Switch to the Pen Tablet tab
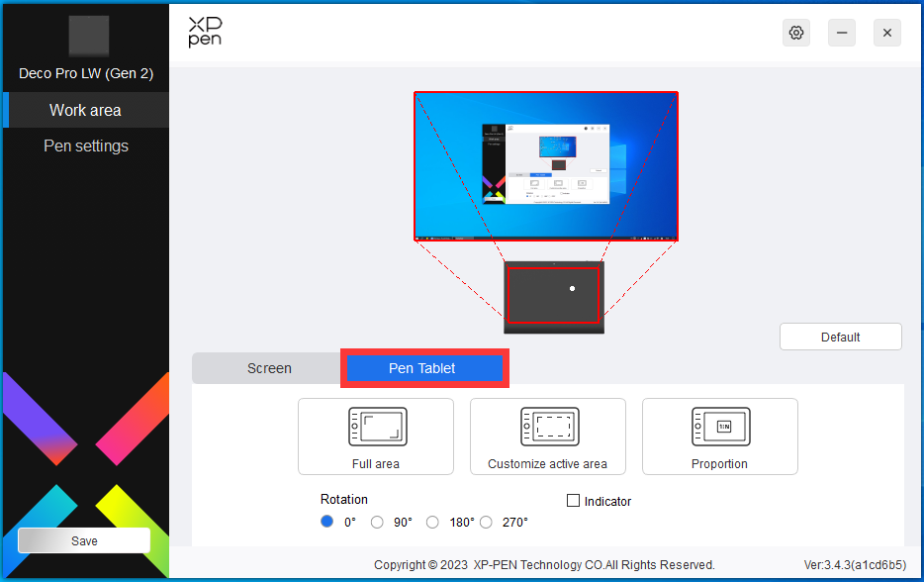This screenshot has width=924, height=582. coord(424,368)
